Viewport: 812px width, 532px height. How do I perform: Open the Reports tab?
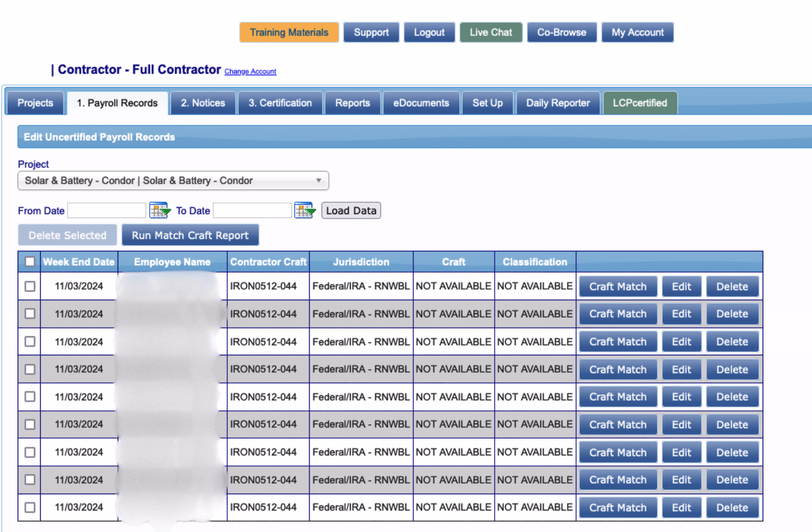point(353,103)
